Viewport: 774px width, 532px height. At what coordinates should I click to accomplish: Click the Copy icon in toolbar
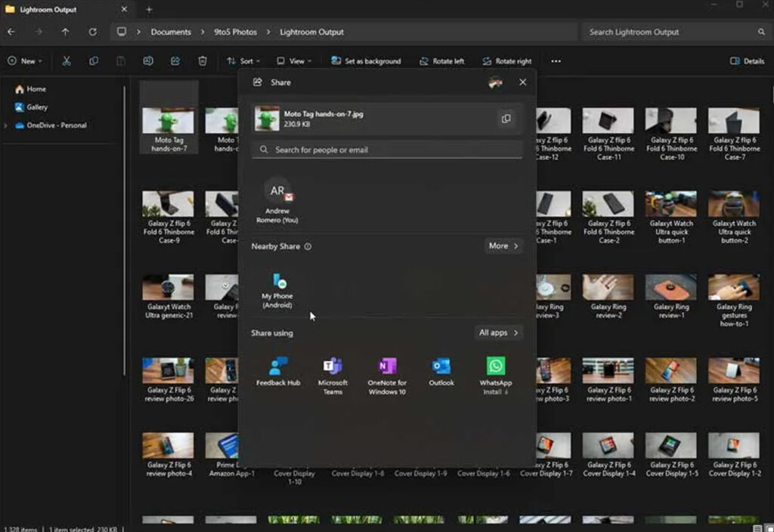(93, 61)
